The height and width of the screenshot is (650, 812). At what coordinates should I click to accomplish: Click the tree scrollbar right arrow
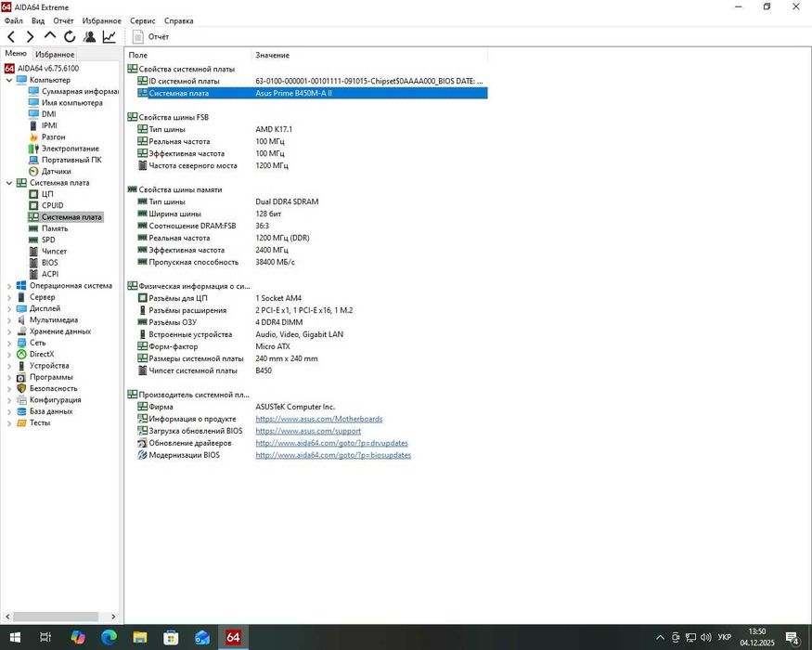tap(113, 617)
